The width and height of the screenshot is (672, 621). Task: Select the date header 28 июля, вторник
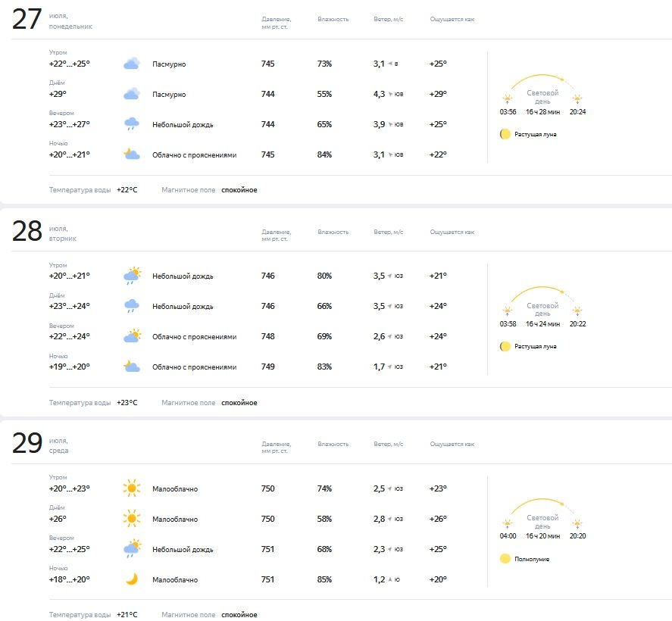(44, 232)
